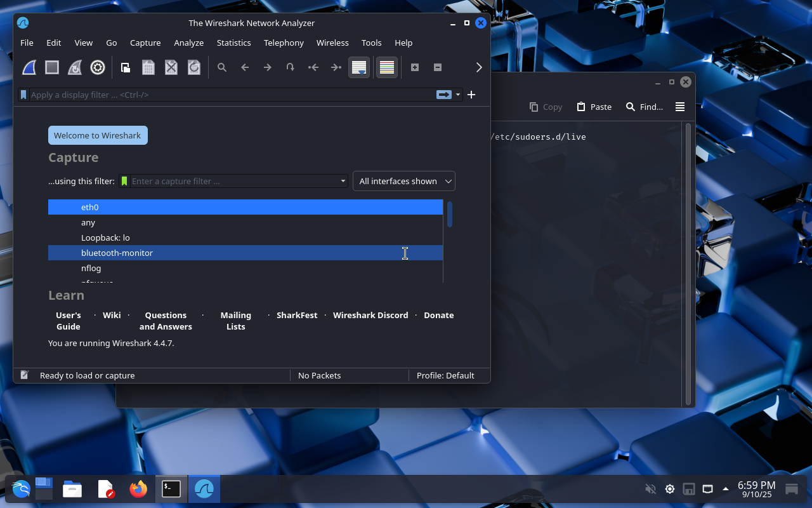Screen dimensions: 812x508
Task: Click Welcome to Wireshark button
Action: pyautogui.click(x=98, y=135)
